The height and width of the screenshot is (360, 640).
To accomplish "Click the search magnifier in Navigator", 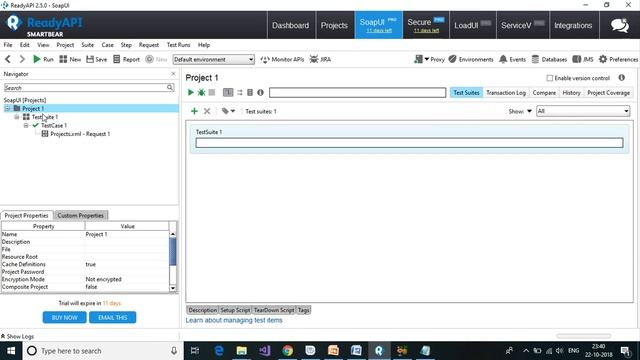I will [x=170, y=87].
